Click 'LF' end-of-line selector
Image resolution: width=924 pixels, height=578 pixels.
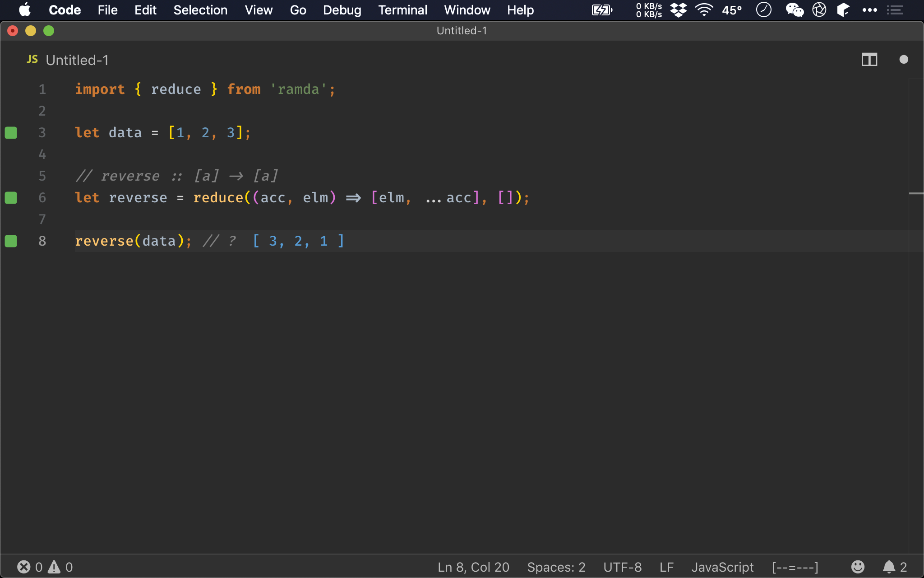click(x=666, y=567)
